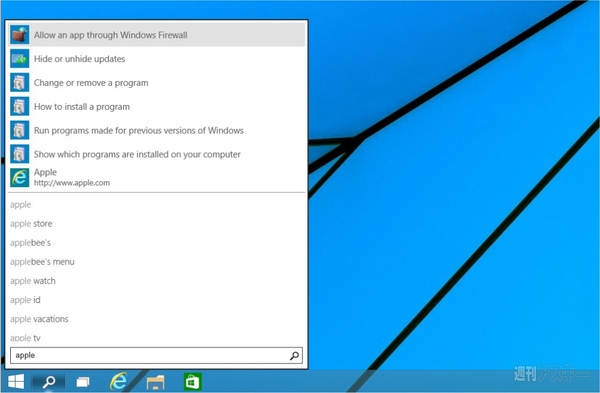Image resolution: width=600 pixels, height=393 pixels.
Task: Open Task View from the taskbar
Action: click(x=83, y=382)
